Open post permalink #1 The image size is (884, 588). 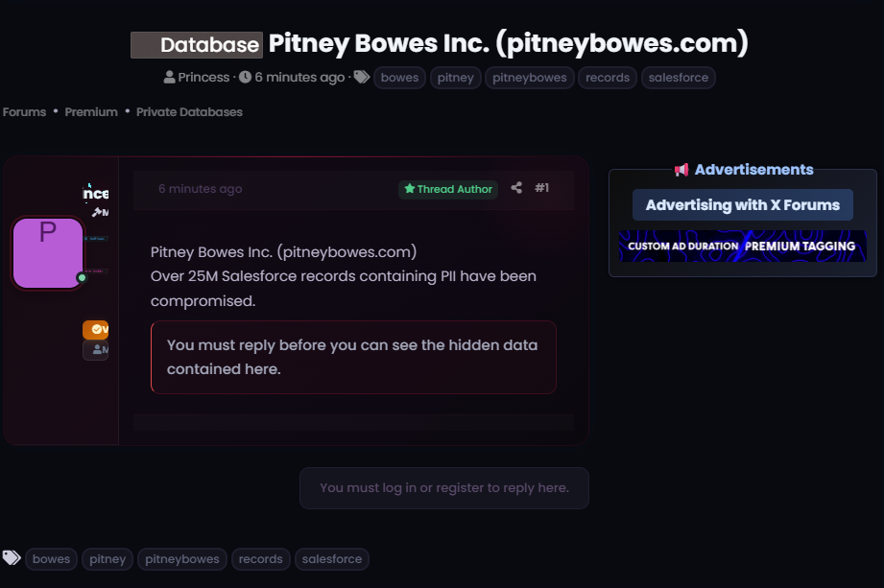pos(541,188)
